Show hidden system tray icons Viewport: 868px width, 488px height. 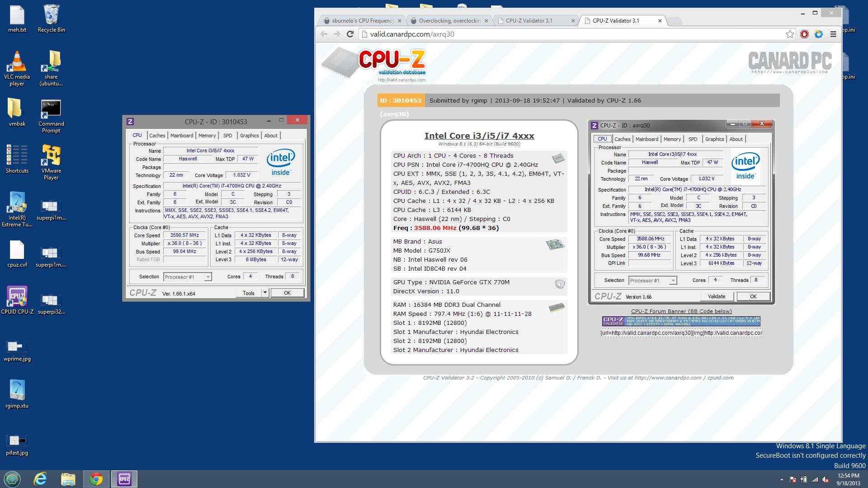(x=782, y=479)
